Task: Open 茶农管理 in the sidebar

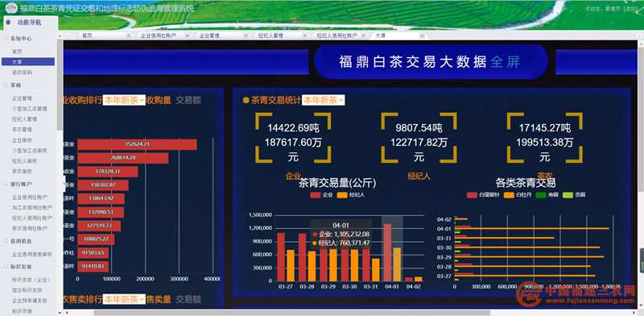Action: pos(23,130)
